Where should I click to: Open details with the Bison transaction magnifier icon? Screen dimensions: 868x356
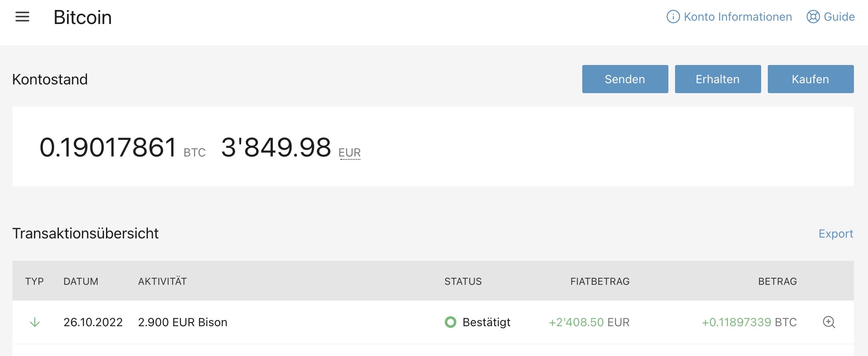coord(829,322)
